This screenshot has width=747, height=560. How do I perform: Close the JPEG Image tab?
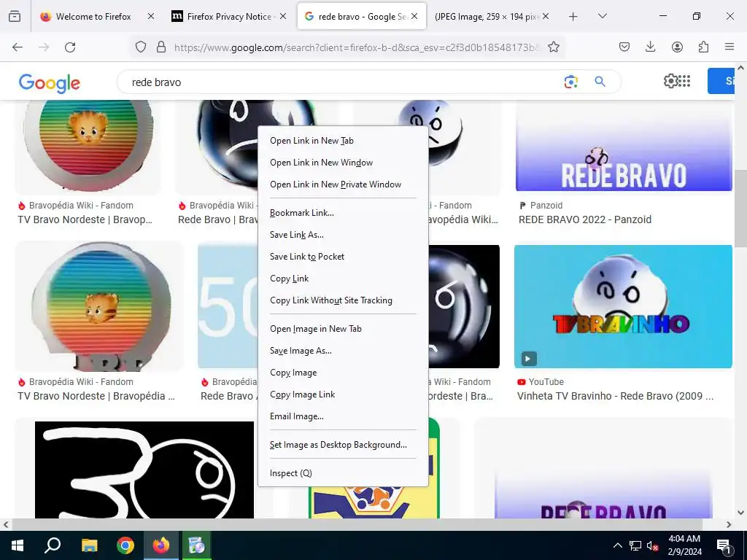[x=546, y=16]
